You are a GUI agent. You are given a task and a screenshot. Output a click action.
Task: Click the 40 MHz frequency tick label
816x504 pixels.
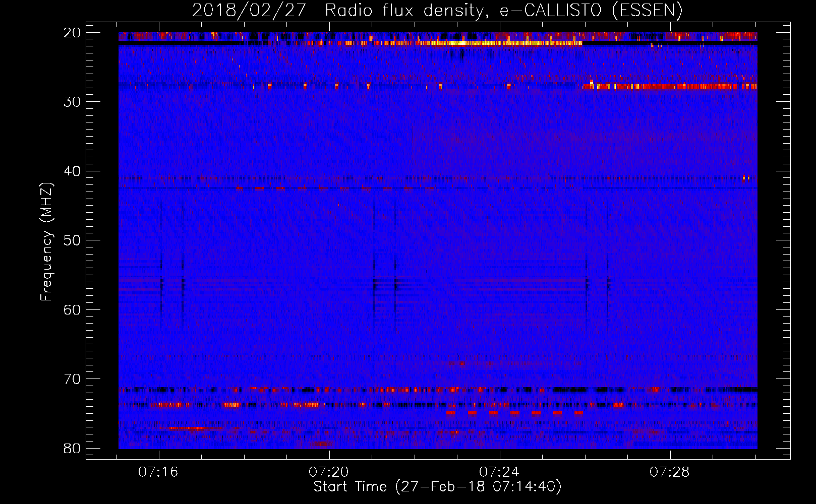click(x=72, y=171)
